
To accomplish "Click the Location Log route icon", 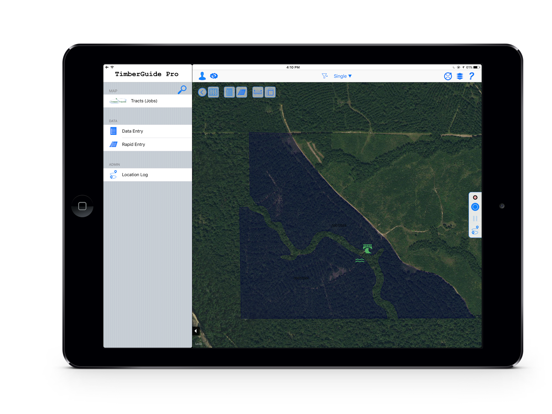I will pos(113,175).
